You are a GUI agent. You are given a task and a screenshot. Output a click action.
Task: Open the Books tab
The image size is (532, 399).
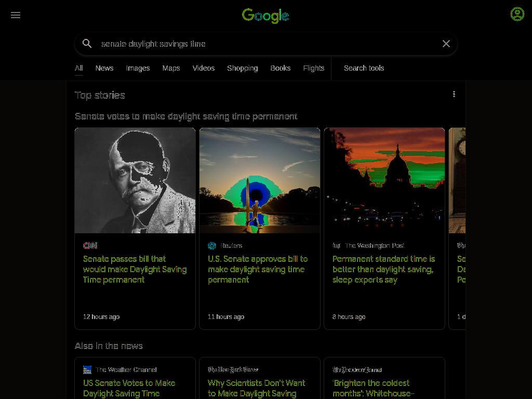coord(280,68)
